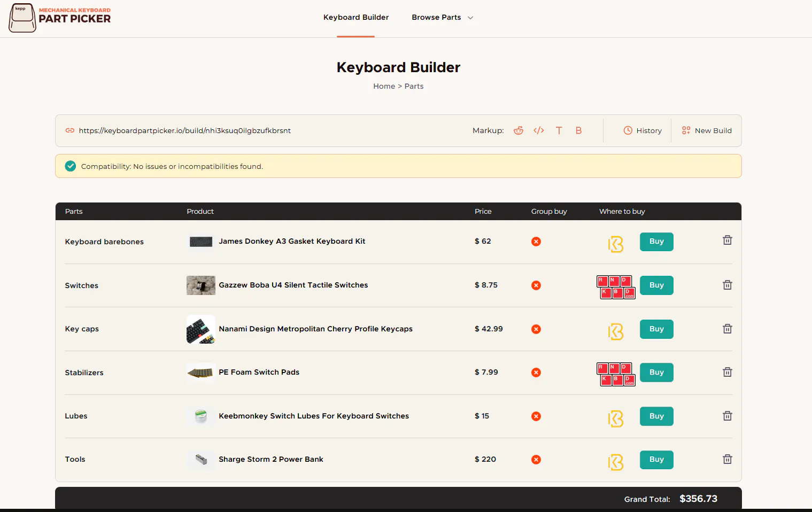Click group buy status icon for Keebmonkey Lubes
The height and width of the screenshot is (512, 812).
(x=536, y=416)
